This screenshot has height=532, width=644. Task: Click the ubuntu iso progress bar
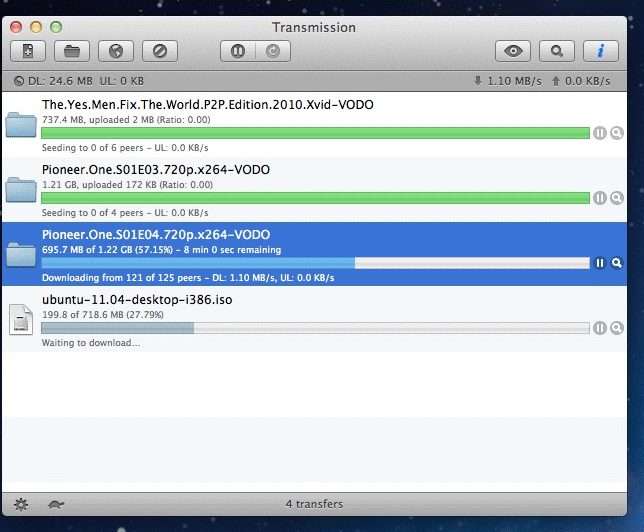tap(315, 328)
